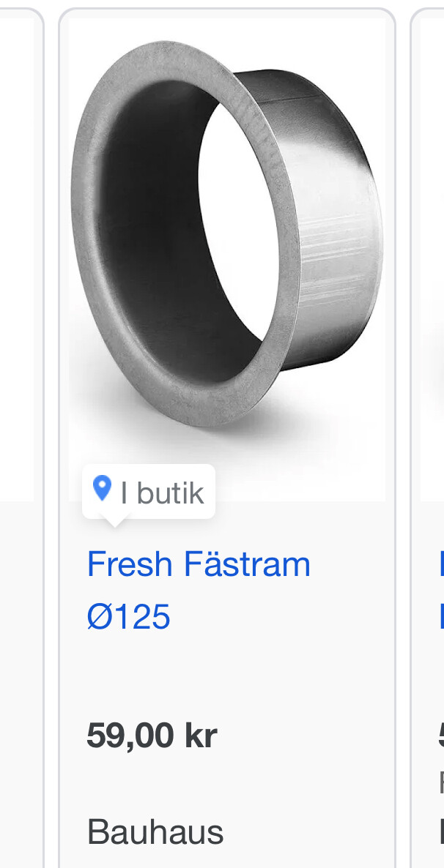
Task: Click the "butik" text inside the badge
Action: pyautogui.click(x=170, y=493)
